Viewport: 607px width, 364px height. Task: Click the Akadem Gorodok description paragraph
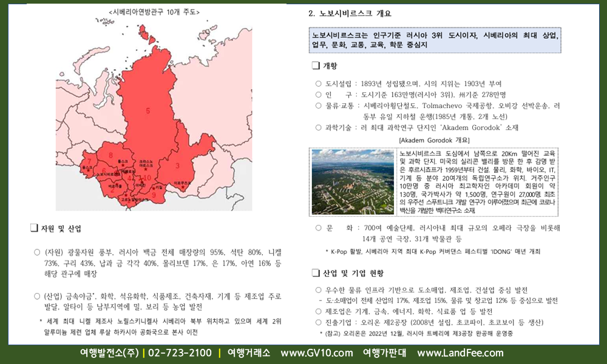(x=477, y=182)
